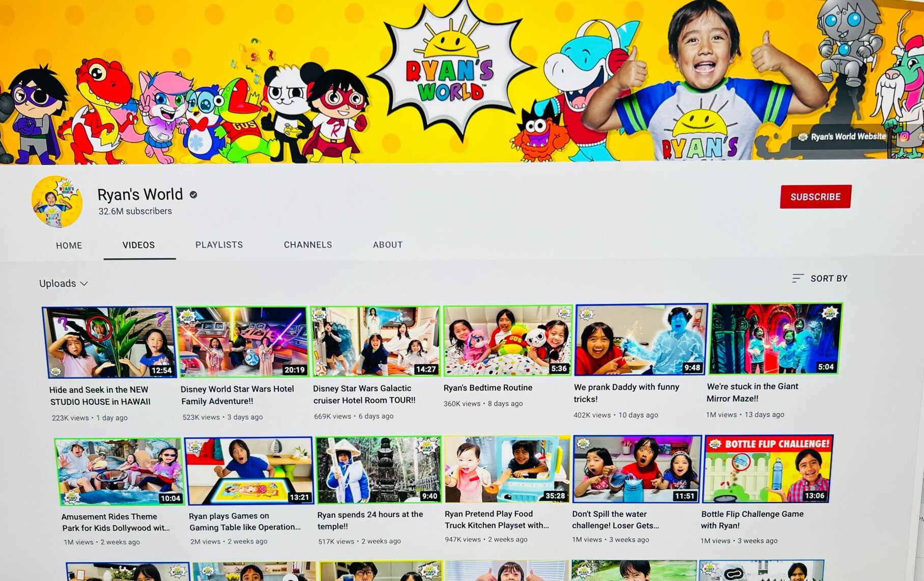
Task: Play Disney World Star Wars Hotel video thumbnail
Action: point(242,342)
